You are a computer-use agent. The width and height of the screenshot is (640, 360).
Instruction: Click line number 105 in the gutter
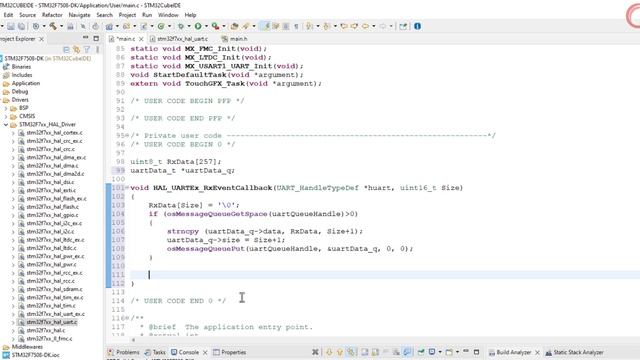[118, 222]
